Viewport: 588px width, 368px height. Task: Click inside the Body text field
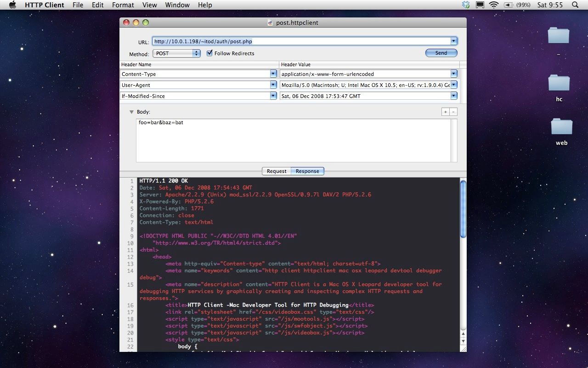click(x=294, y=138)
